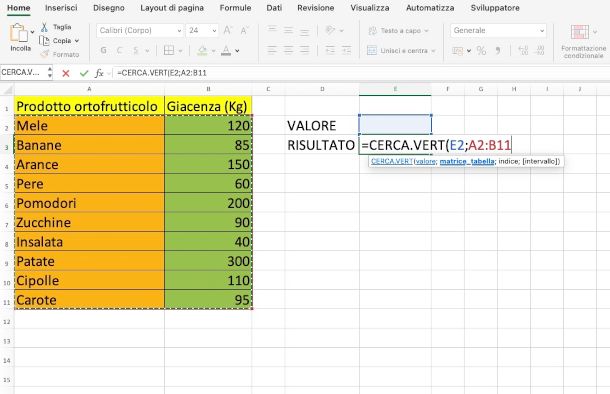Expand the Copia dropdown arrow
The width and height of the screenshot is (610, 394).
pyautogui.click(x=77, y=40)
